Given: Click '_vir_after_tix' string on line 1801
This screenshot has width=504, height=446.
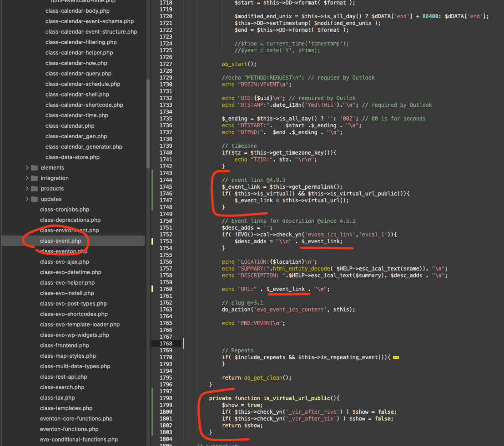Looking at the screenshot, I should tap(311, 419).
